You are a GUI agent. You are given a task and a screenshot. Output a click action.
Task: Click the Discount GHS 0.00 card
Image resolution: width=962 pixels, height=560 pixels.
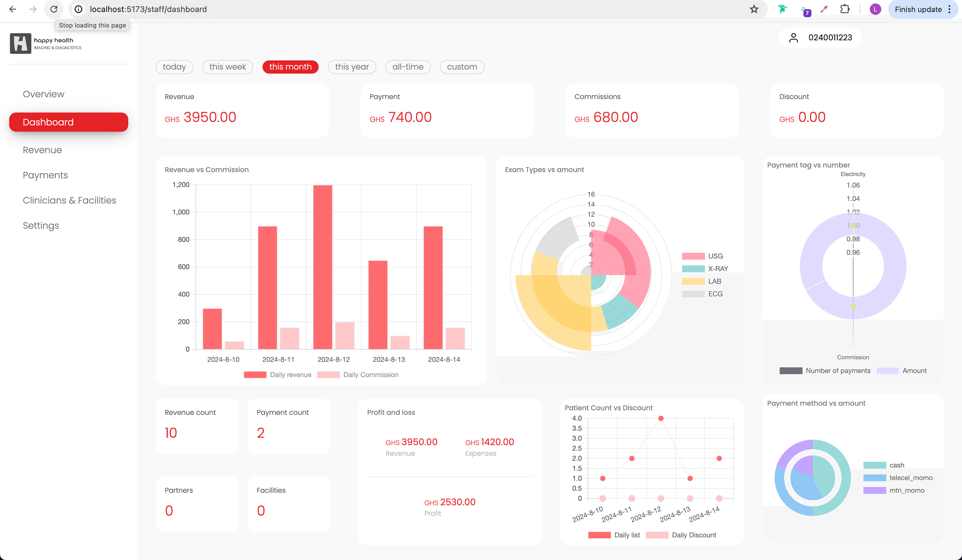[x=857, y=110]
